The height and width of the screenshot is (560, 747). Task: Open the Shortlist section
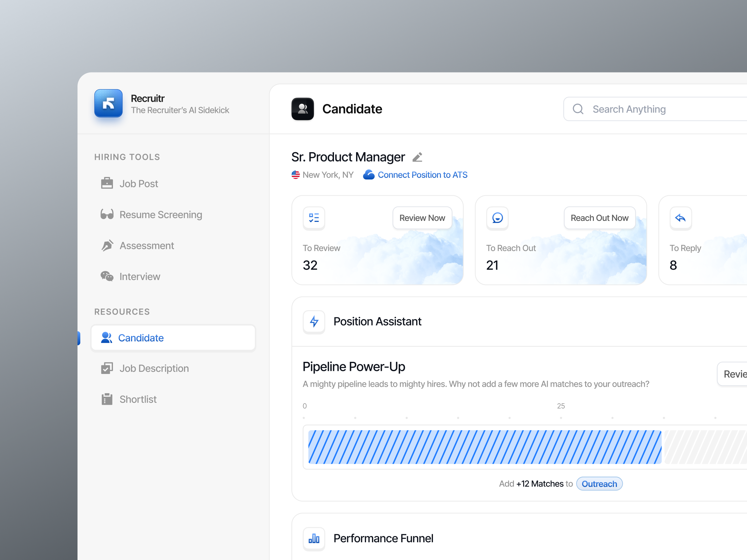(x=138, y=399)
